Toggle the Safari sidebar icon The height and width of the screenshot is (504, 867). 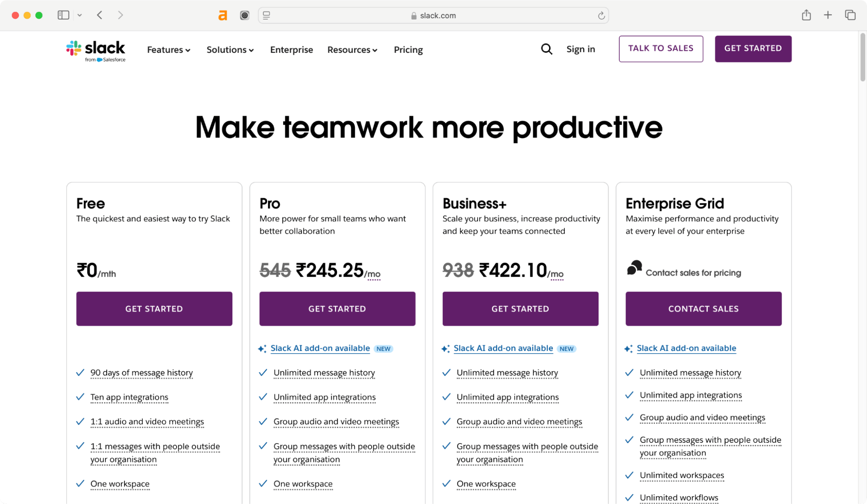coord(63,15)
